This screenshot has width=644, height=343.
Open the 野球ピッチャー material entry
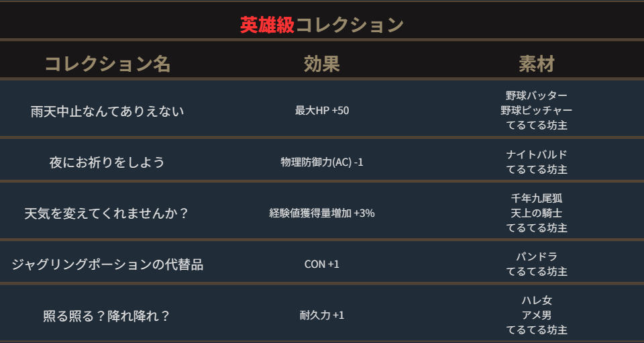pyautogui.click(x=537, y=110)
